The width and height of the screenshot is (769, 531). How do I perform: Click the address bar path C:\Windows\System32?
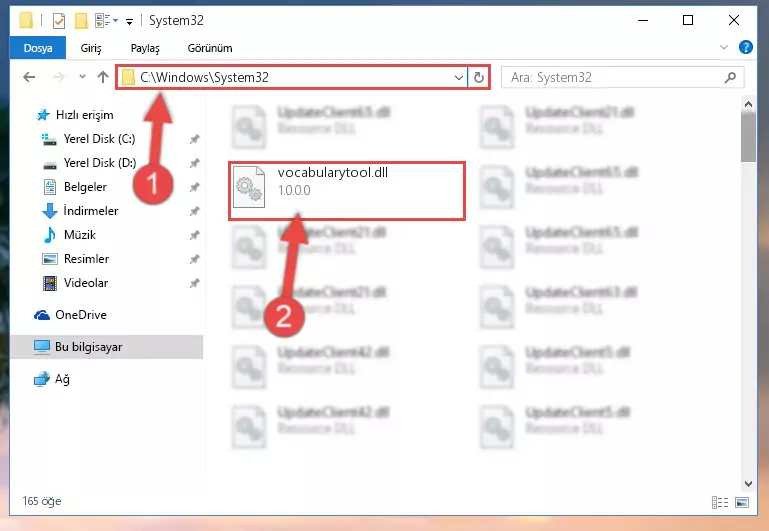205,77
